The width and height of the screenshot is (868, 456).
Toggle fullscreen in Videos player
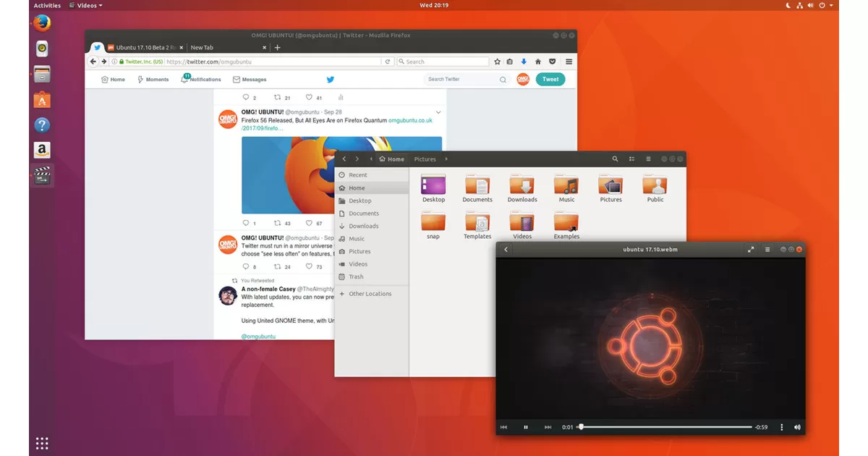click(751, 249)
